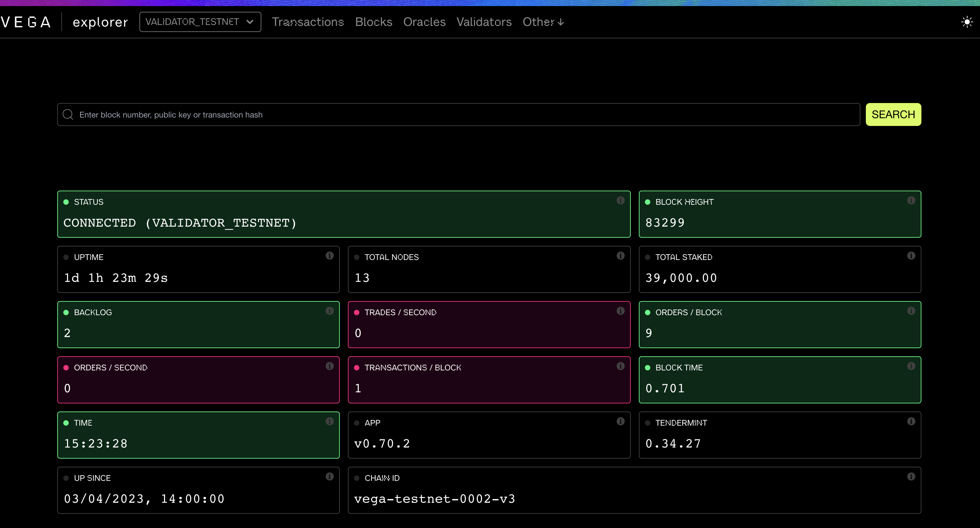Open the info tooltip on STATUS card
The height and width of the screenshot is (528, 980).
[621, 200]
